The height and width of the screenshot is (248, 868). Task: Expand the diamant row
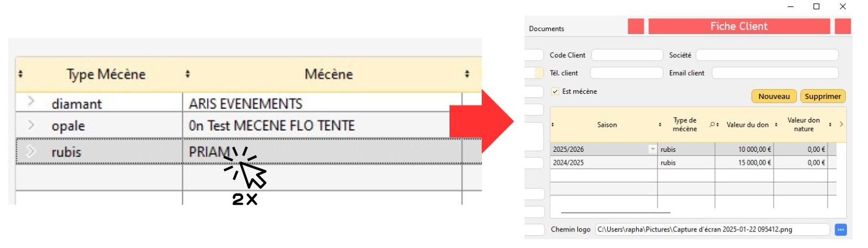click(x=32, y=101)
